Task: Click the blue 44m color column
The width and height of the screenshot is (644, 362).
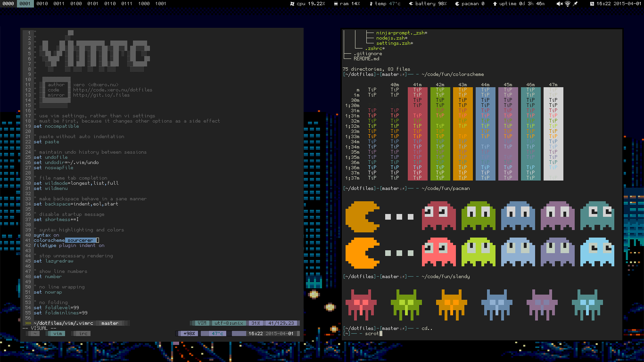Action: (485, 134)
